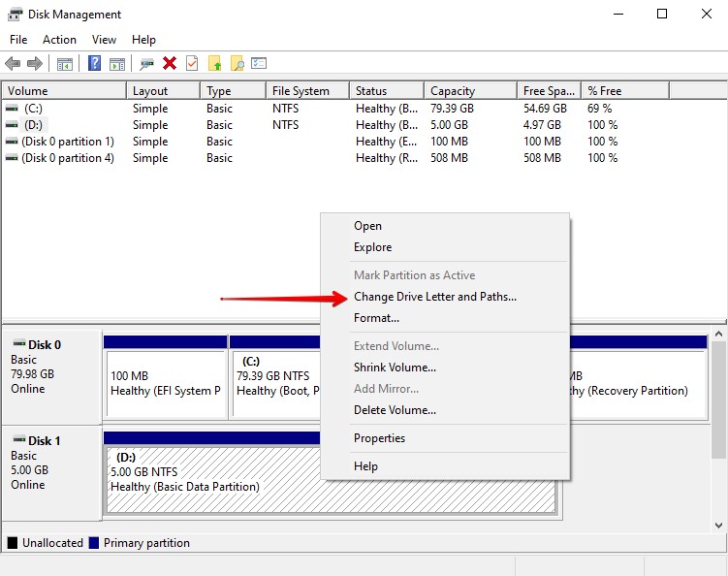The image size is (728, 576).
Task: Click the yellow folder up-arrow icon
Action: [x=215, y=63]
